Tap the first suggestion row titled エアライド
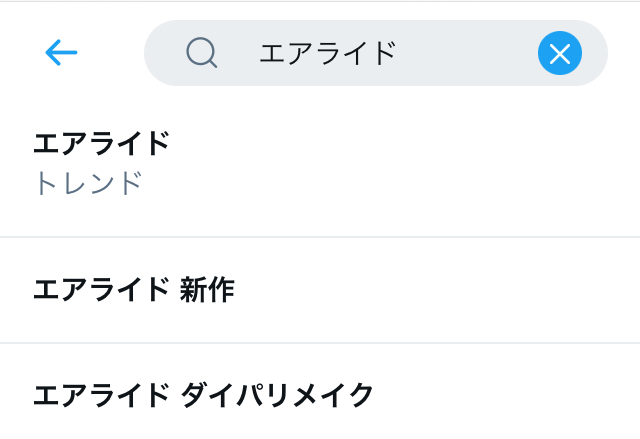 (x=320, y=164)
